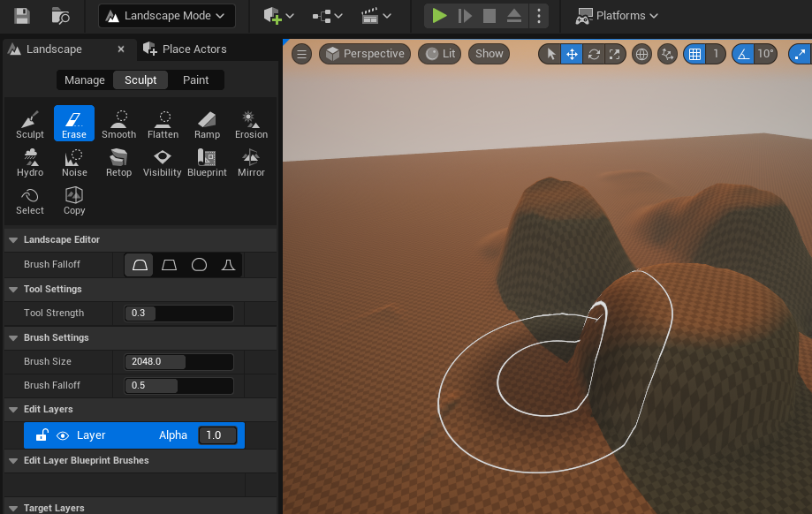Select the Visibility tool
Viewport: 812px width, 514px height.
[x=163, y=162]
